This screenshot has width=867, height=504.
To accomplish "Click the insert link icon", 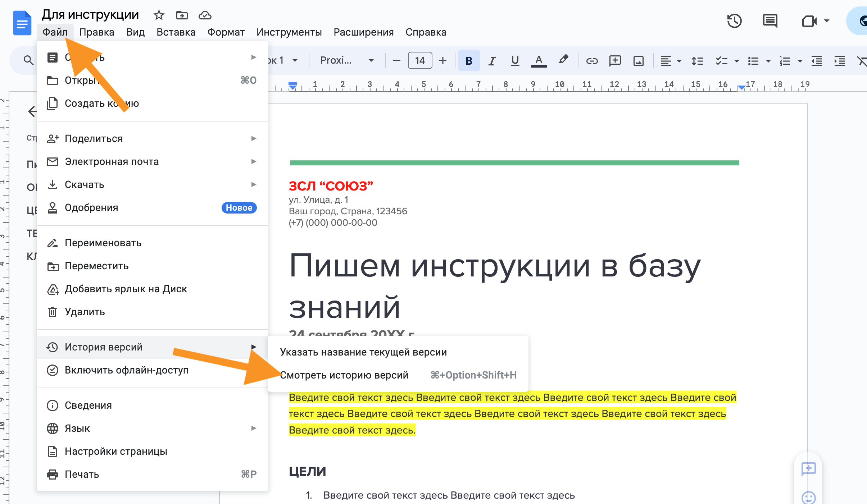I will [x=592, y=61].
